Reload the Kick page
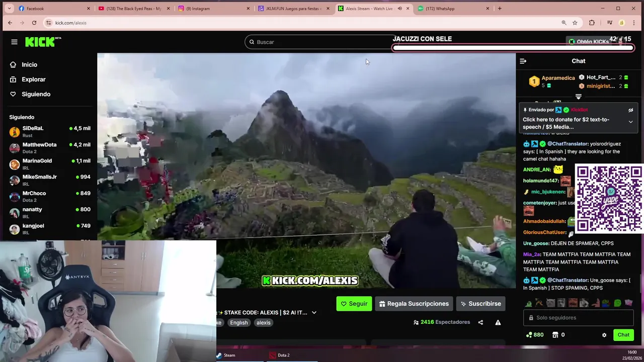The height and width of the screenshot is (362, 644). (34, 23)
